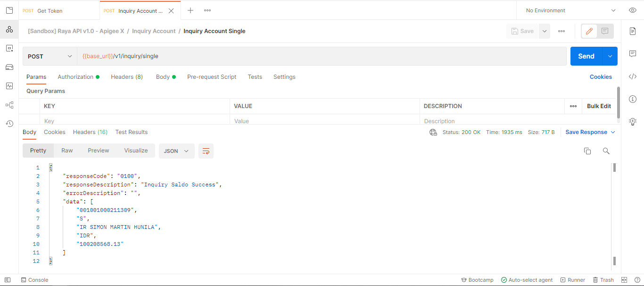The width and height of the screenshot is (644, 286).
Task: Open the environment quick look eye icon
Action: coord(633,10)
